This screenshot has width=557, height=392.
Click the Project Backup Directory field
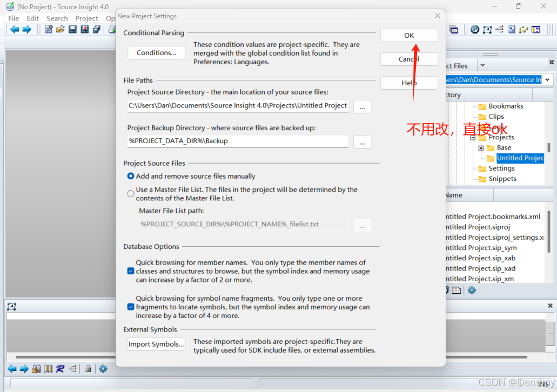coord(238,141)
